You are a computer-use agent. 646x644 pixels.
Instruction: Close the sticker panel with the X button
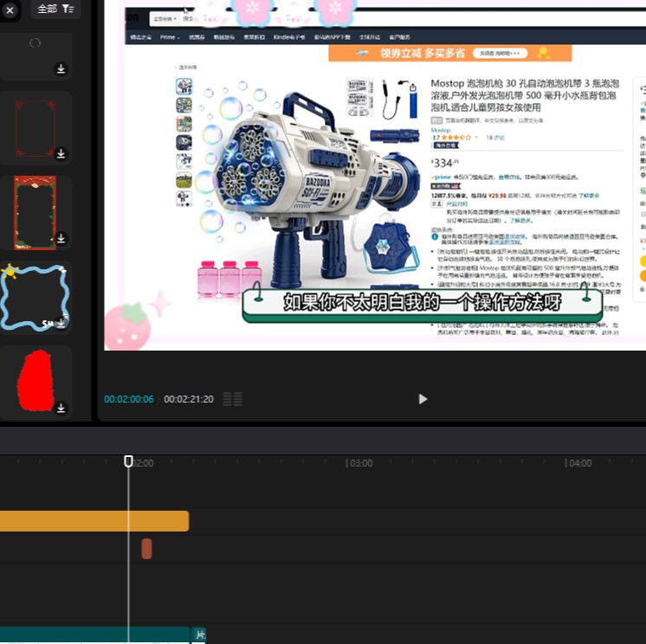coord(10,10)
